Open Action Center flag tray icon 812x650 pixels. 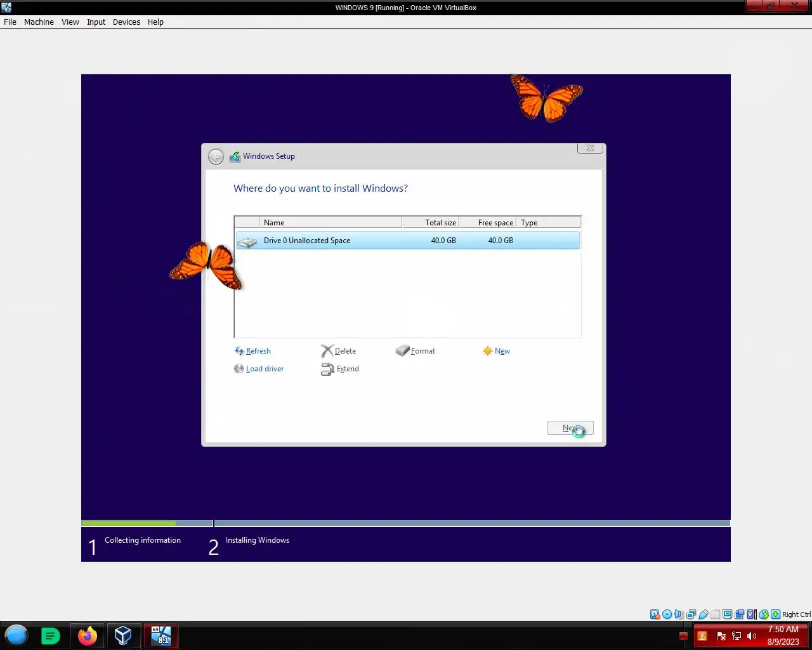tap(721, 635)
